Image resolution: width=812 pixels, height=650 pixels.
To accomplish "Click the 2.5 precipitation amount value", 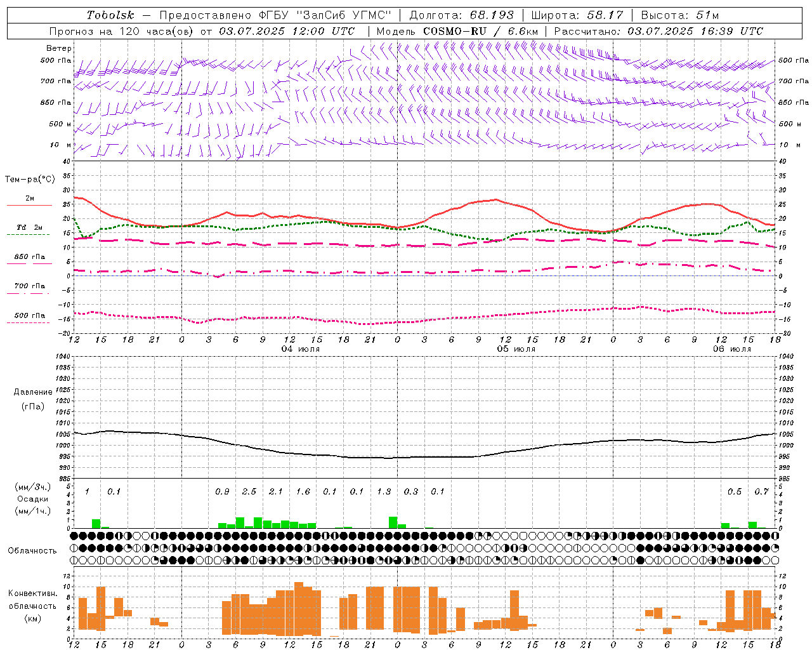I will [249, 492].
